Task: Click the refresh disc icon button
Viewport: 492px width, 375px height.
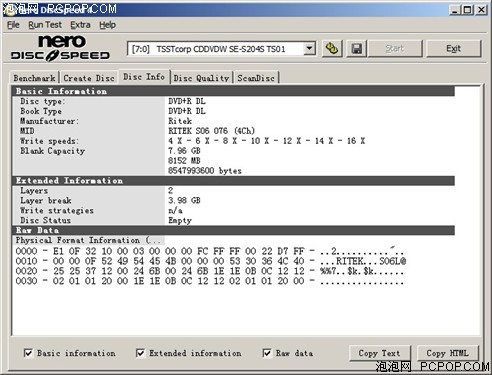Action: [332, 49]
